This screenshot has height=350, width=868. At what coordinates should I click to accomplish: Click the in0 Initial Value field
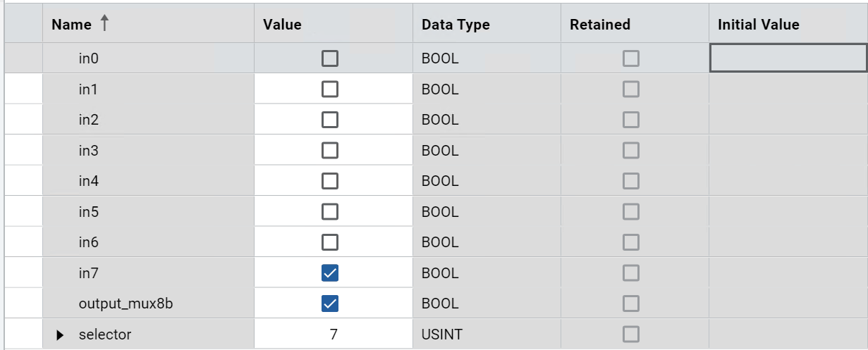click(788, 58)
